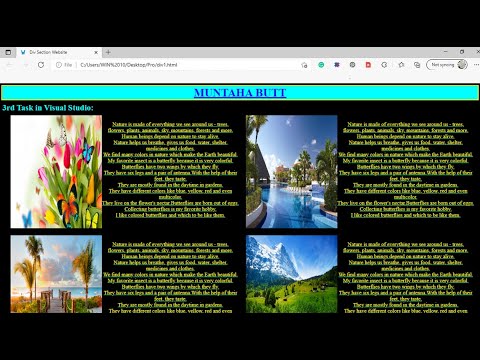Screen dimensions: 480x360
Task: Close the Div Section Website tab
Action: point(96,52)
